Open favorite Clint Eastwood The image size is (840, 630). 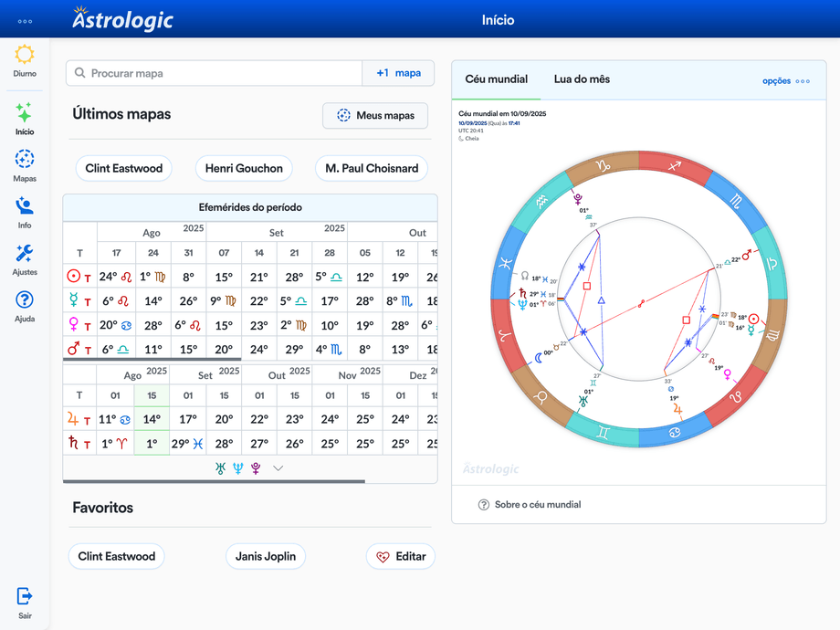[116, 557]
